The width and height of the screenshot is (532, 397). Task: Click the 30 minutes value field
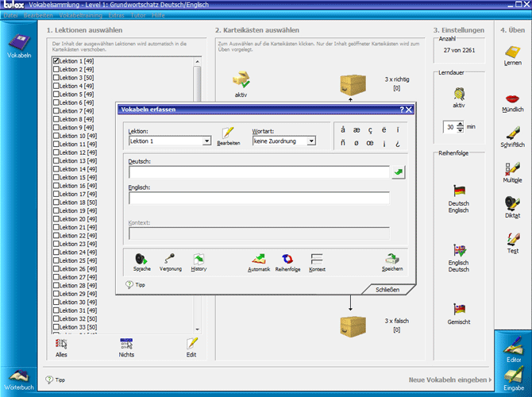[450, 127]
